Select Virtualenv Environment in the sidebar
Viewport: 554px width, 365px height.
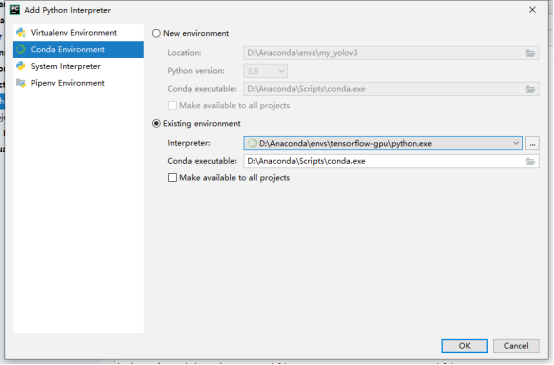coord(78,33)
